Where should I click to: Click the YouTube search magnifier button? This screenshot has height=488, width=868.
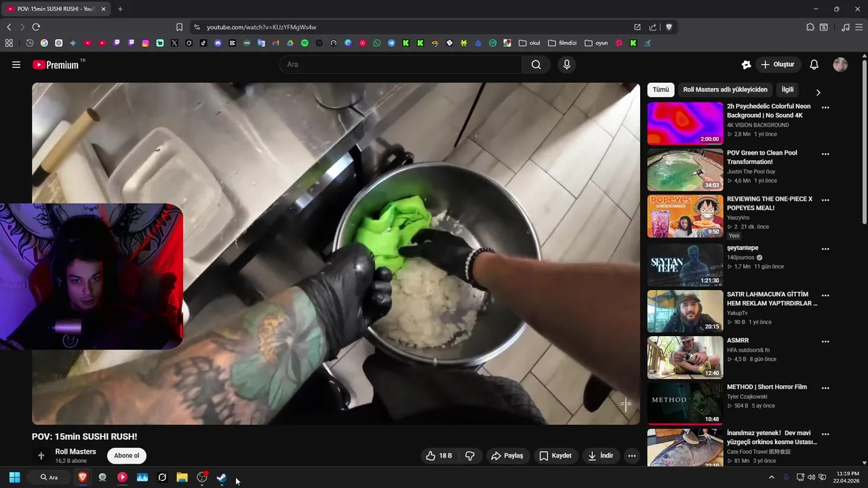tap(536, 64)
